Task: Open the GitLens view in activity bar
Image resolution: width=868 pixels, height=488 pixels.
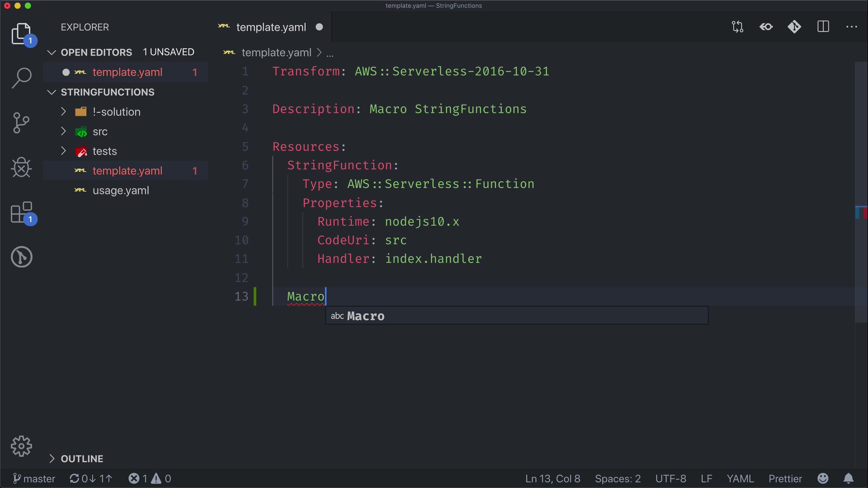Action: tap(21, 257)
